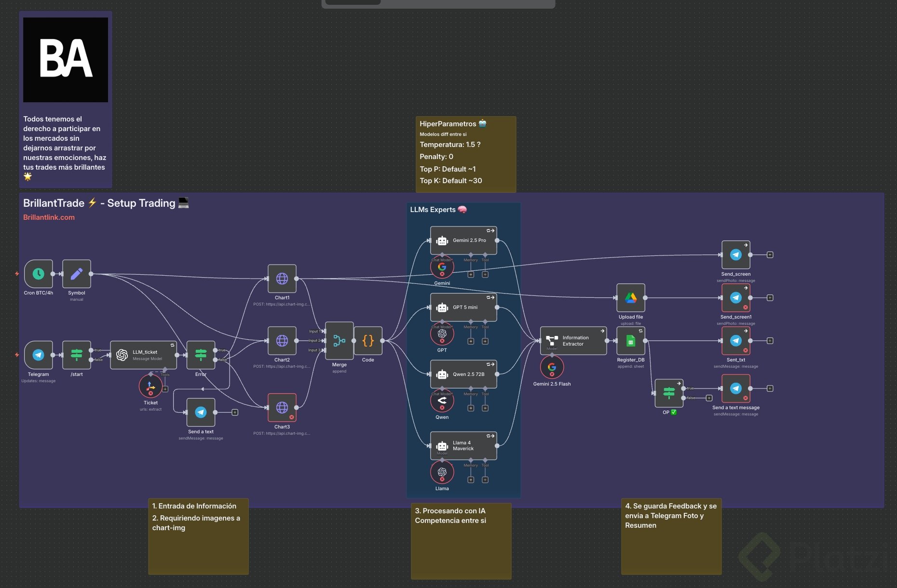Open the Send_screen1 Telegram node
Viewport: 897px width, 588px height.
point(736,298)
